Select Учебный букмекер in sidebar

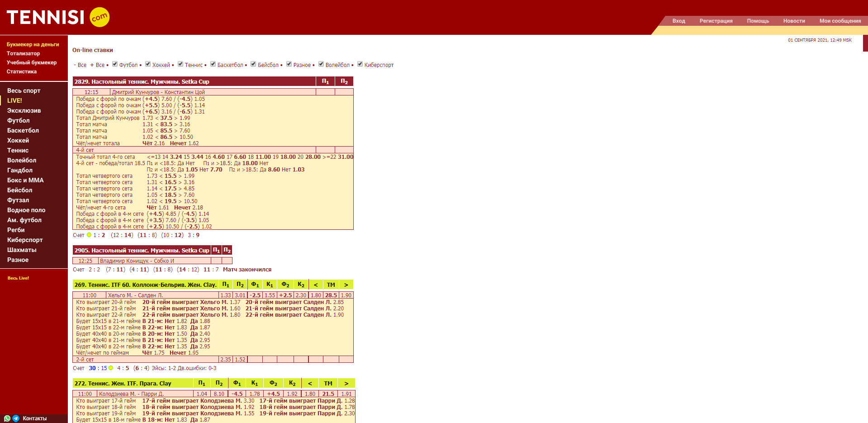[32, 62]
